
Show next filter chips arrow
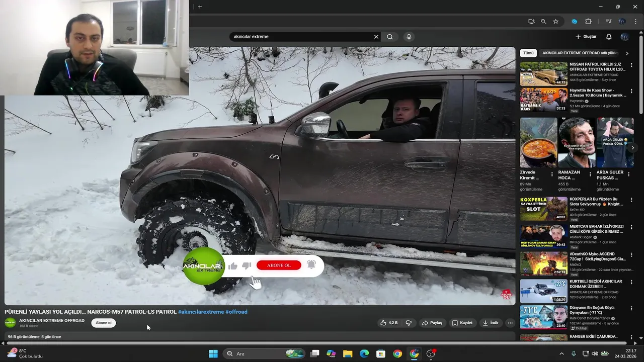(x=627, y=53)
